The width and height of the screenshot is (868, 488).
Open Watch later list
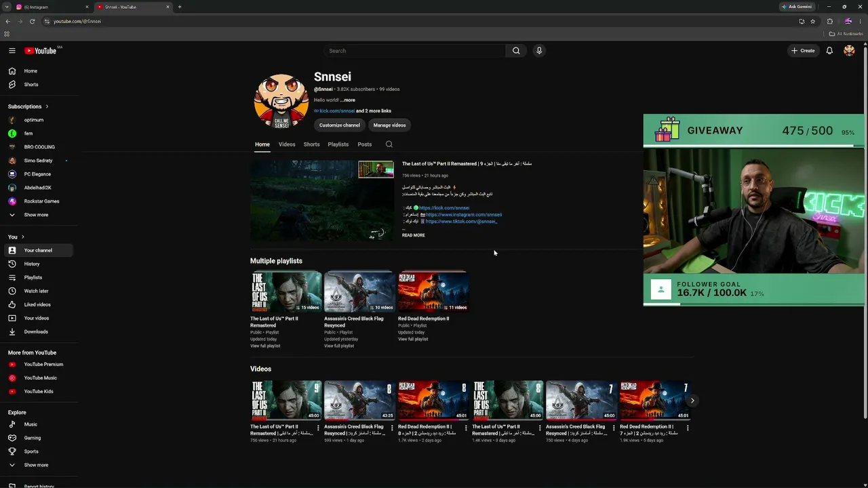click(37, 291)
